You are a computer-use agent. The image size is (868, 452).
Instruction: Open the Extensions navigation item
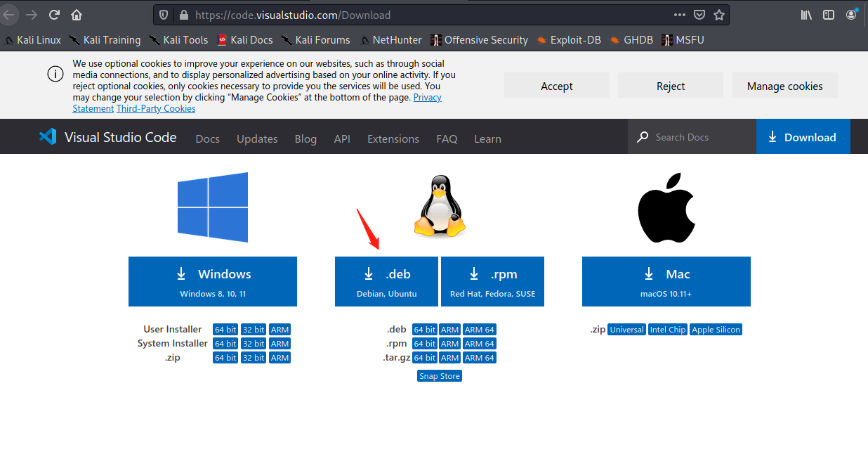tap(393, 138)
